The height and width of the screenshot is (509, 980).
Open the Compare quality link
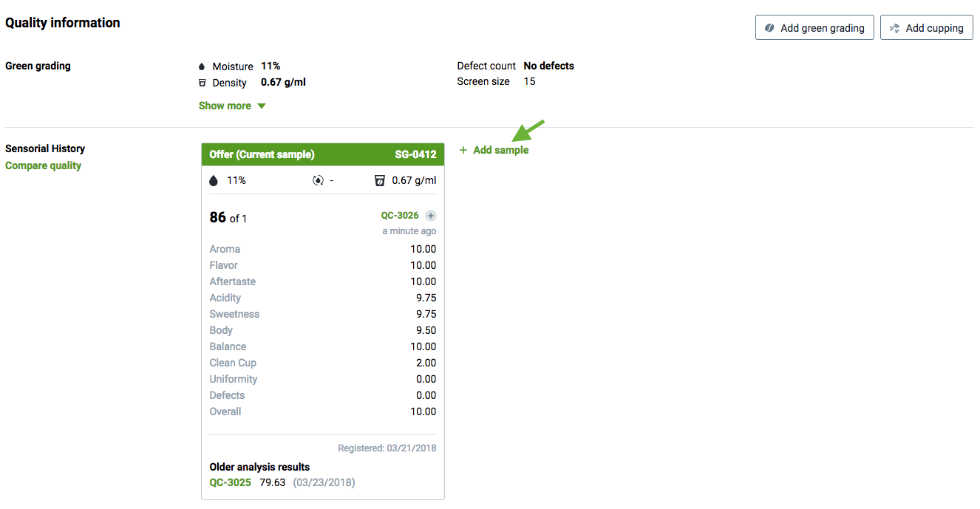[x=43, y=165]
